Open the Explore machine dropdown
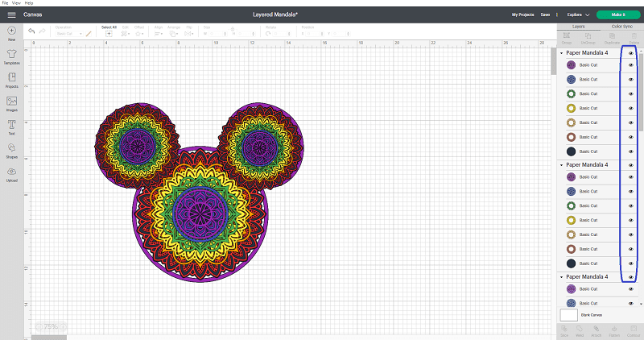 (578, 15)
